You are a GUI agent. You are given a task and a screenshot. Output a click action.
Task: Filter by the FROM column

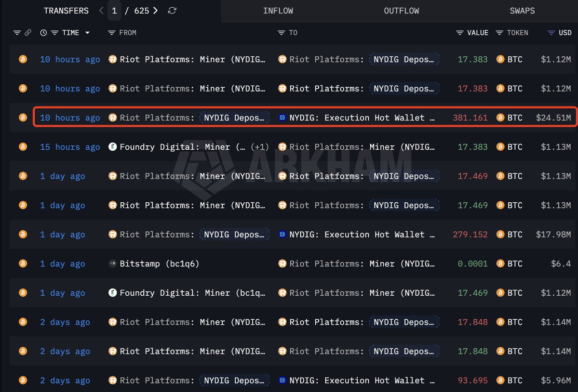pyautogui.click(x=111, y=33)
